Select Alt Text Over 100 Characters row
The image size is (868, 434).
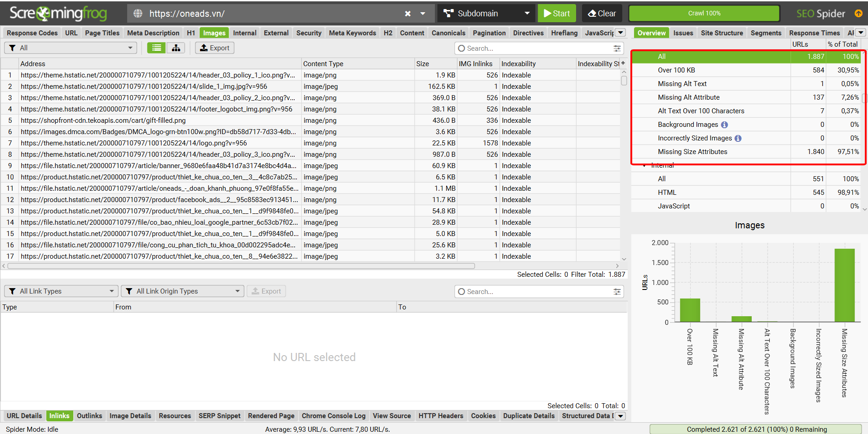(x=747, y=111)
